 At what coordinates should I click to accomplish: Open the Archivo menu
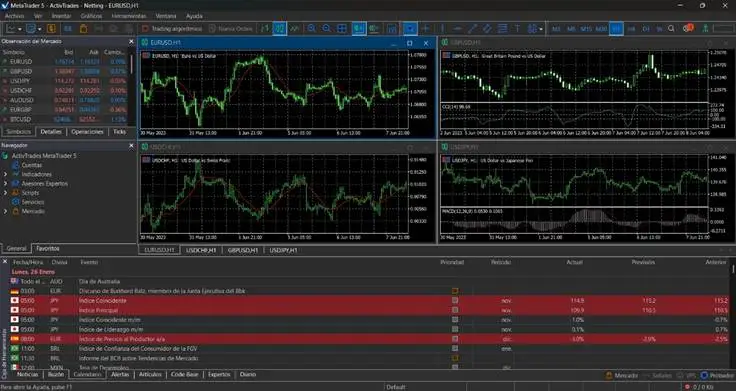pyautogui.click(x=14, y=16)
